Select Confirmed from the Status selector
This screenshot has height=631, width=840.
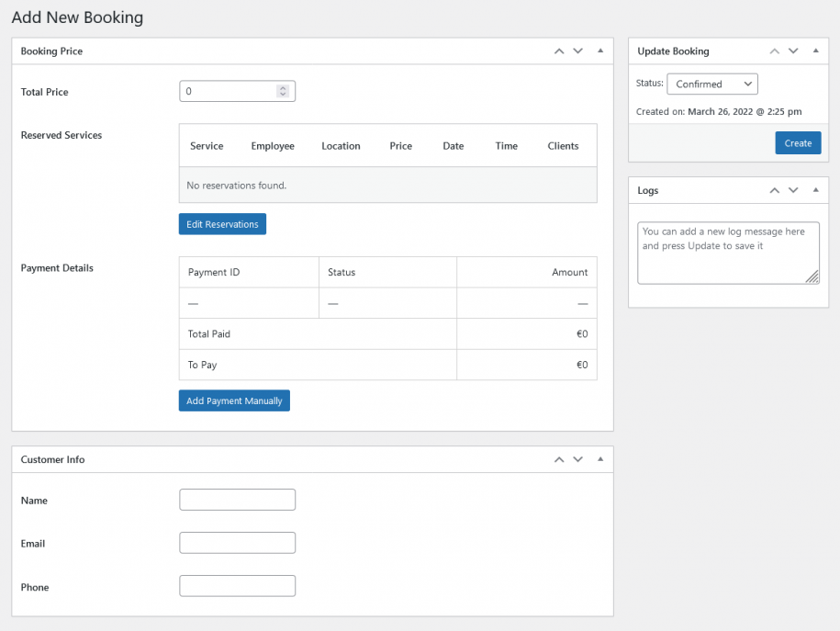[x=712, y=84]
